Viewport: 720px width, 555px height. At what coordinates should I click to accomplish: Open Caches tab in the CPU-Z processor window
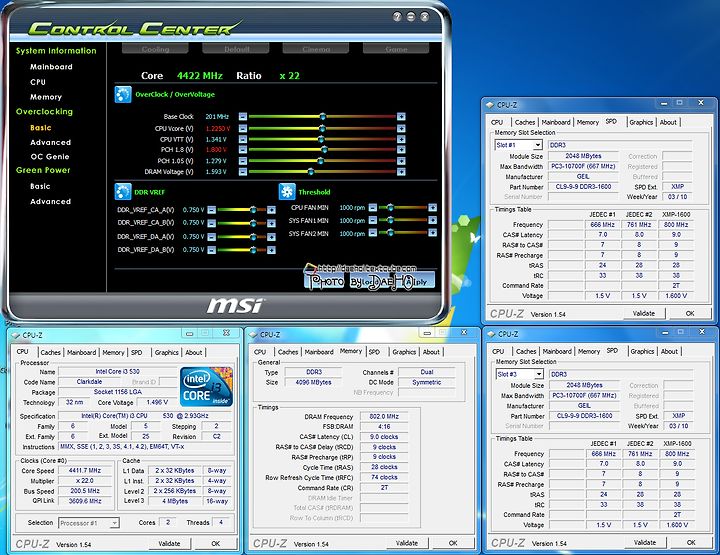click(51, 353)
